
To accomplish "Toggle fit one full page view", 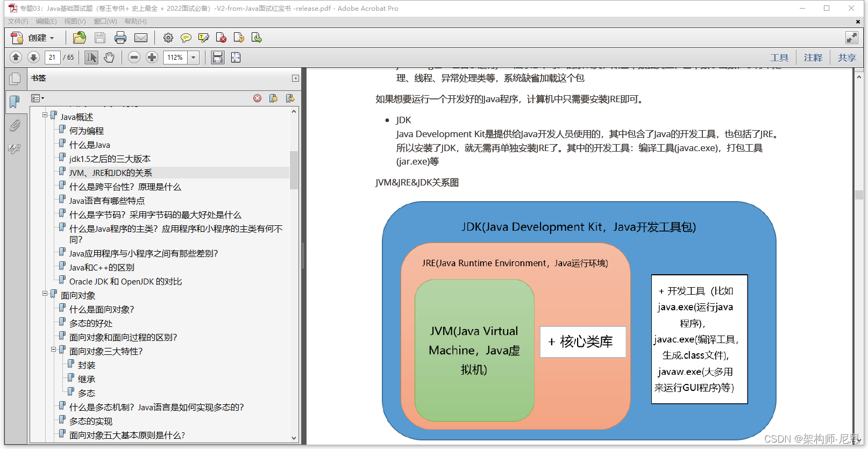I will 236,57.
